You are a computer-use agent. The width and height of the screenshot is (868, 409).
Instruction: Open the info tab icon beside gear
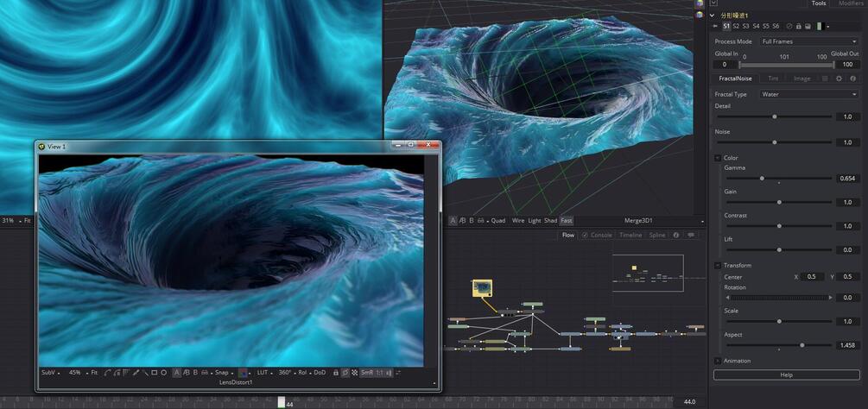pyautogui.click(x=852, y=79)
